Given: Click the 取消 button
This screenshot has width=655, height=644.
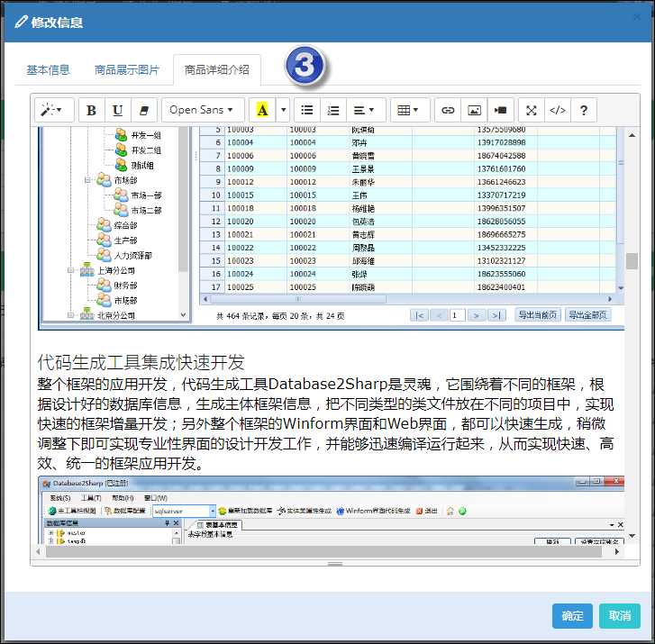Looking at the screenshot, I should coord(620,615).
